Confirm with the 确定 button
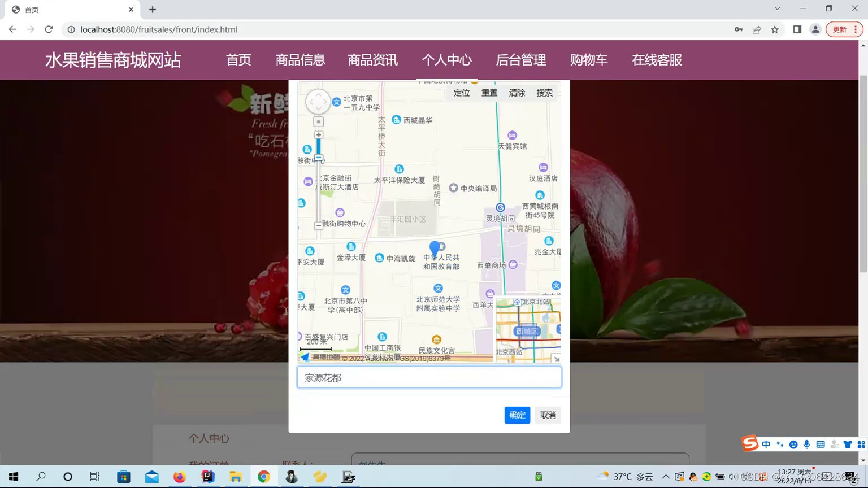 (x=517, y=415)
